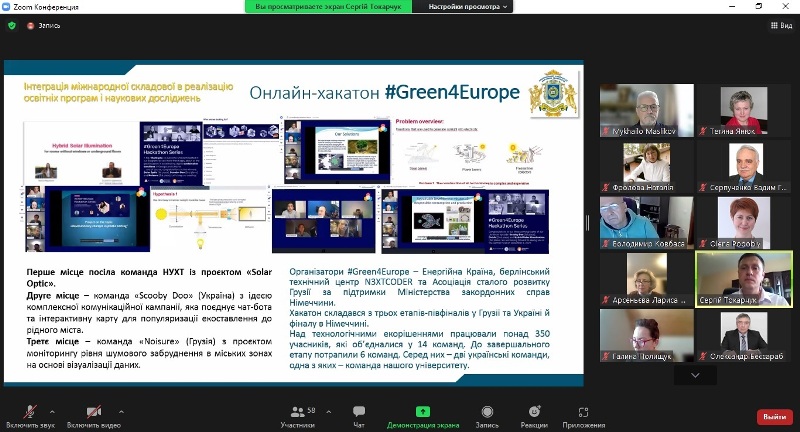Click the university crest on slide
This screenshot has height=432, width=800.
click(x=554, y=94)
